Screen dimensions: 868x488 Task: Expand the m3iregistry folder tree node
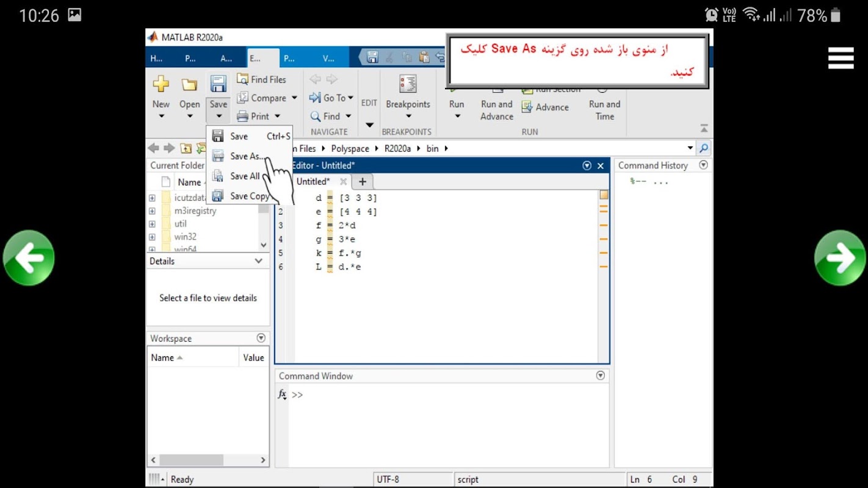(152, 211)
